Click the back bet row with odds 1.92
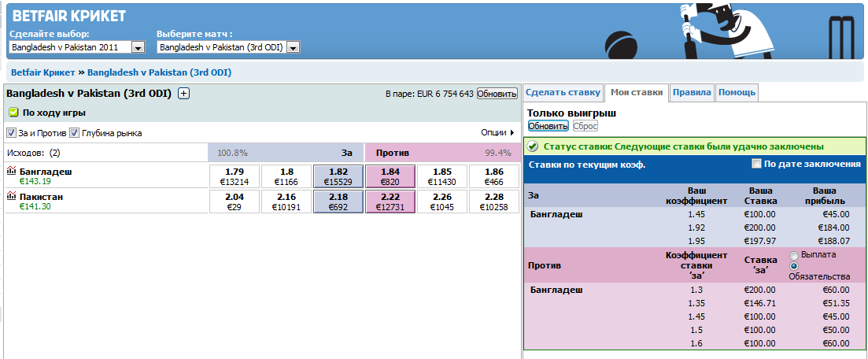868x359 pixels. pyautogui.click(x=695, y=228)
